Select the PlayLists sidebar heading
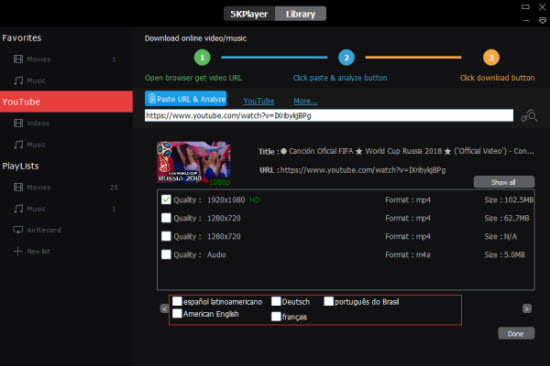Viewport: 550px width, 366px height. click(x=20, y=166)
